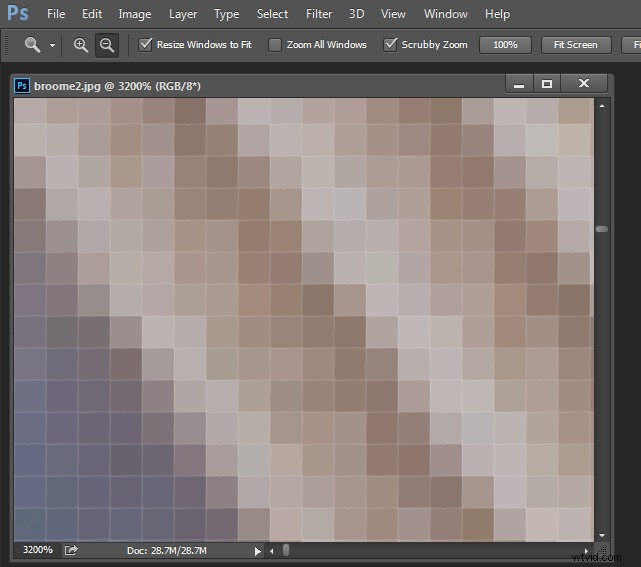Open the View menu

[393, 14]
